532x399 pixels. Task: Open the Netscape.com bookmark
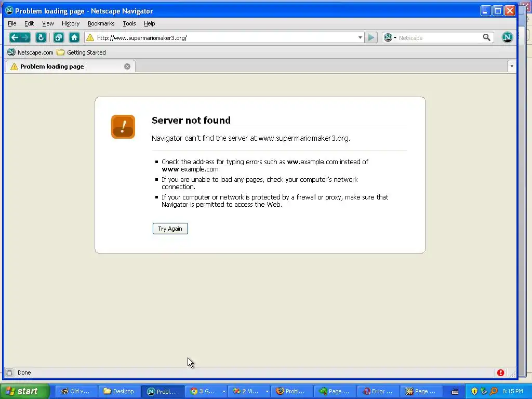(31, 52)
